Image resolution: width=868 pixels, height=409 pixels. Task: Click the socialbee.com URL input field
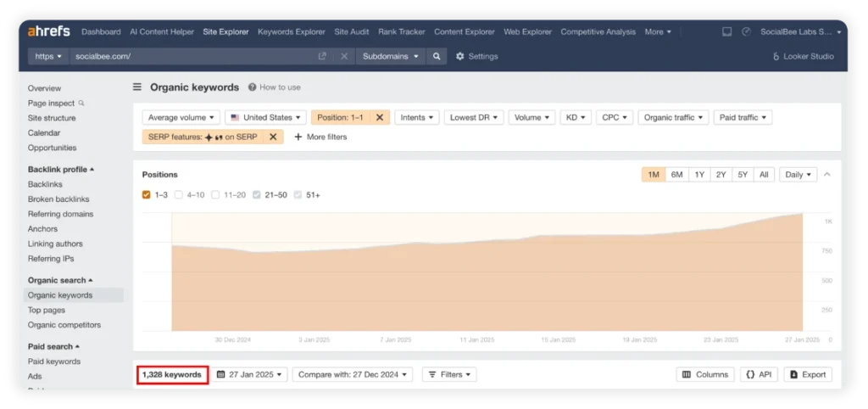192,56
